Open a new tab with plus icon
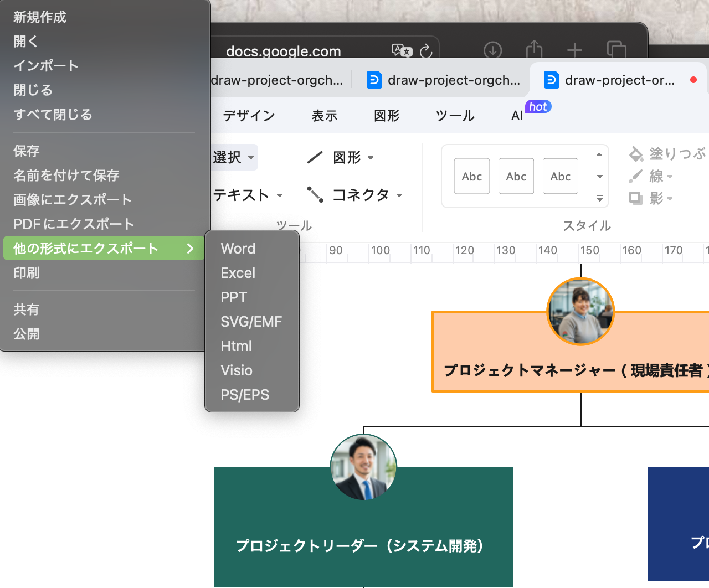Screen dimensions: 709x588 click(x=574, y=50)
